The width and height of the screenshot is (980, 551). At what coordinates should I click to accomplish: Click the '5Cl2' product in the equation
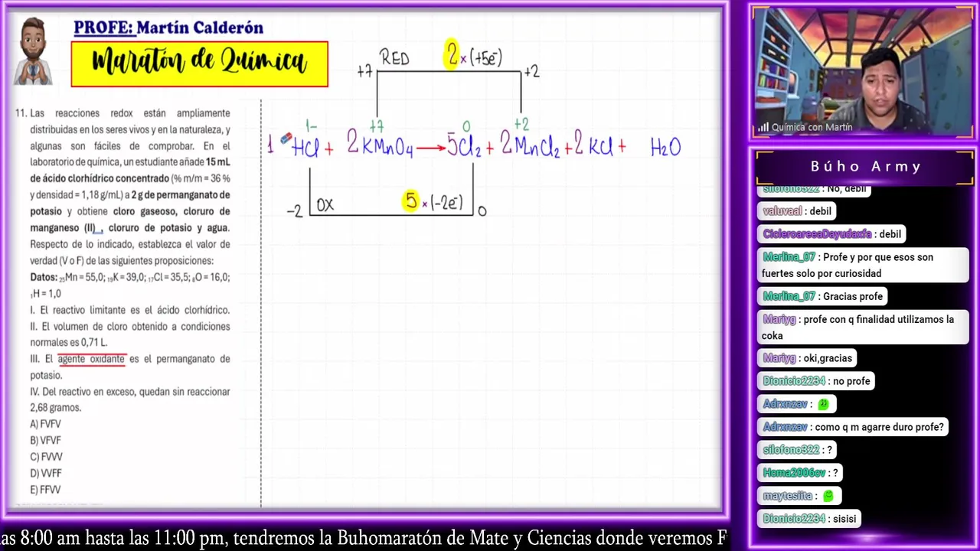[464, 145]
